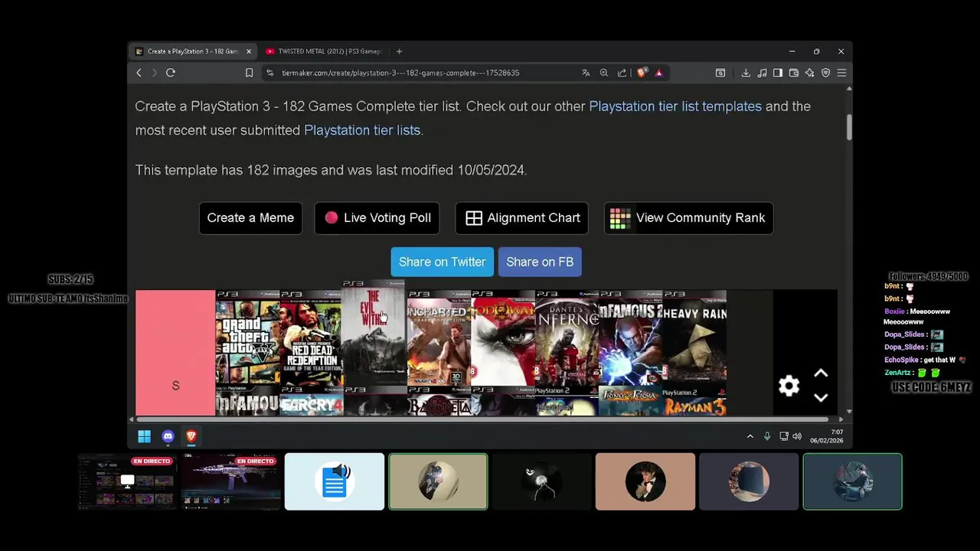This screenshot has width=980, height=551.
Task: Open the Alignment Chart button
Action: [x=521, y=218]
